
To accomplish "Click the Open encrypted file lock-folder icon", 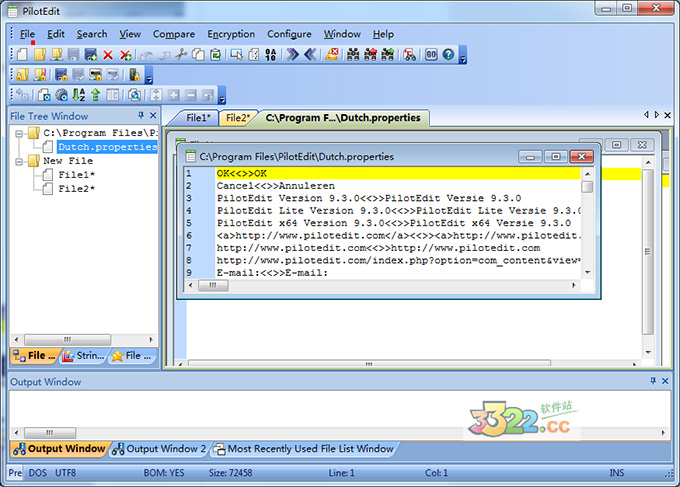I will (x=22, y=75).
